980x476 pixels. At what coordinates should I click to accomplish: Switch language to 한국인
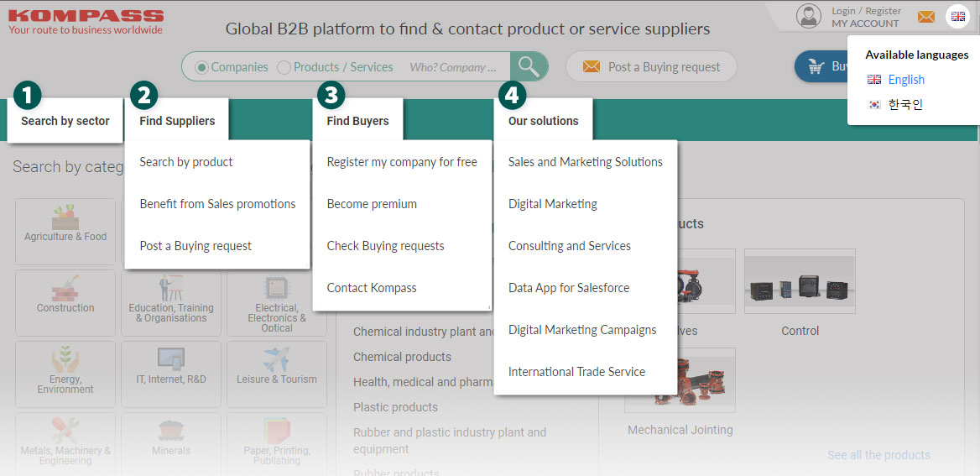pos(904,105)
